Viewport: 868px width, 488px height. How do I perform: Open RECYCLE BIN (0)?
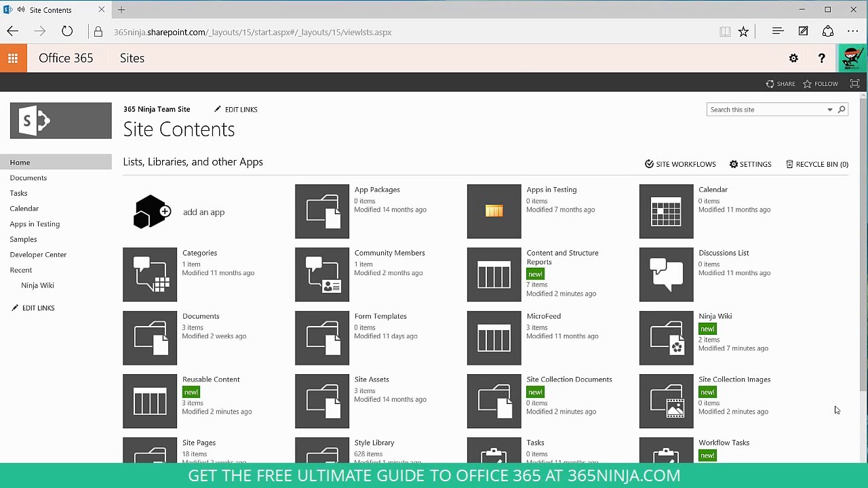point(816,164)
